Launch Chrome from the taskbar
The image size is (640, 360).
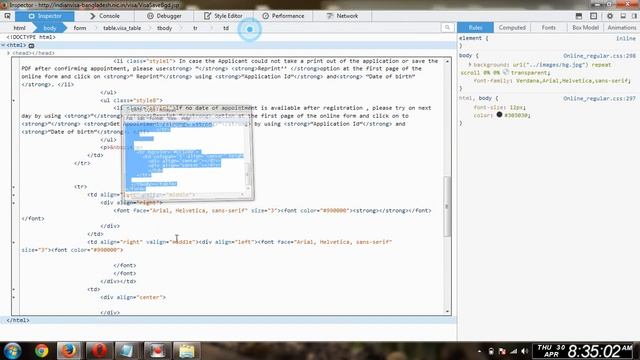pos(41,351)
